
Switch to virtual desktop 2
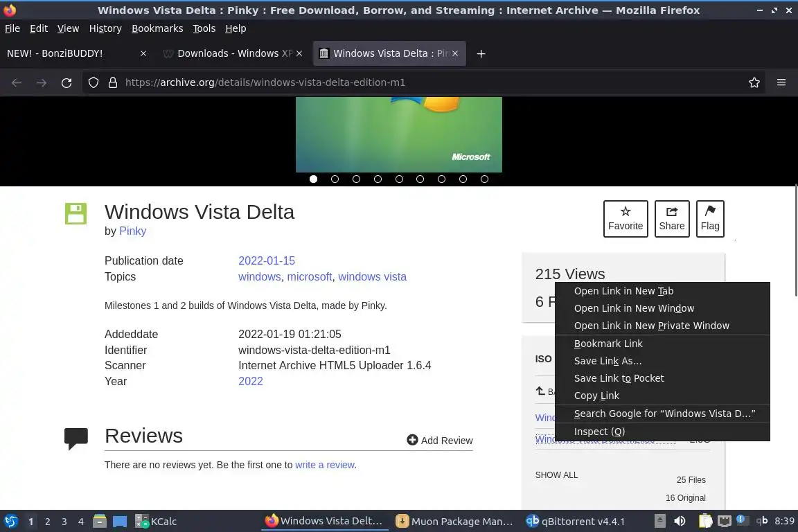47,522
